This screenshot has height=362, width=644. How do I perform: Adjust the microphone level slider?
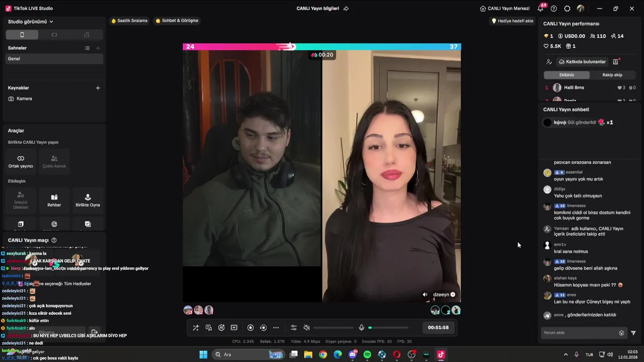tap(388, 328)
